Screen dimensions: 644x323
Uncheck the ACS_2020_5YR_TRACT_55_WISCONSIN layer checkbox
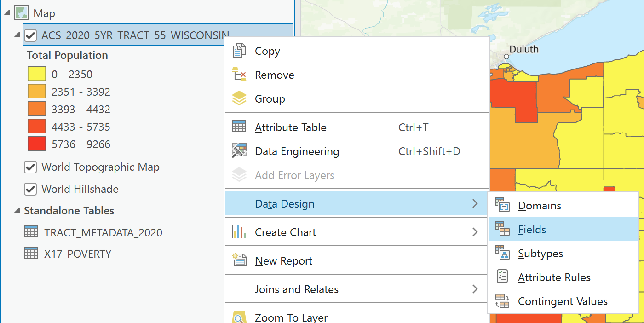click(x=30, y=35)
